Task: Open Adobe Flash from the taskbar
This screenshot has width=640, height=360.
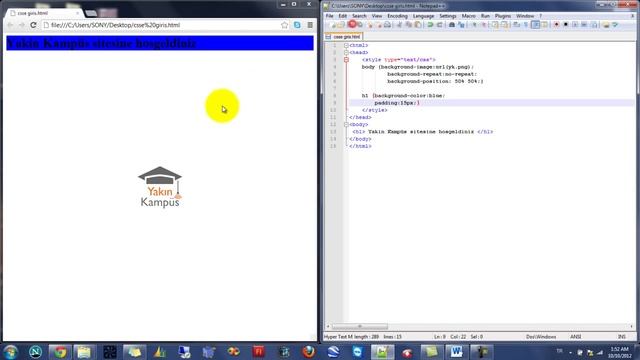Action: point(258,352)
